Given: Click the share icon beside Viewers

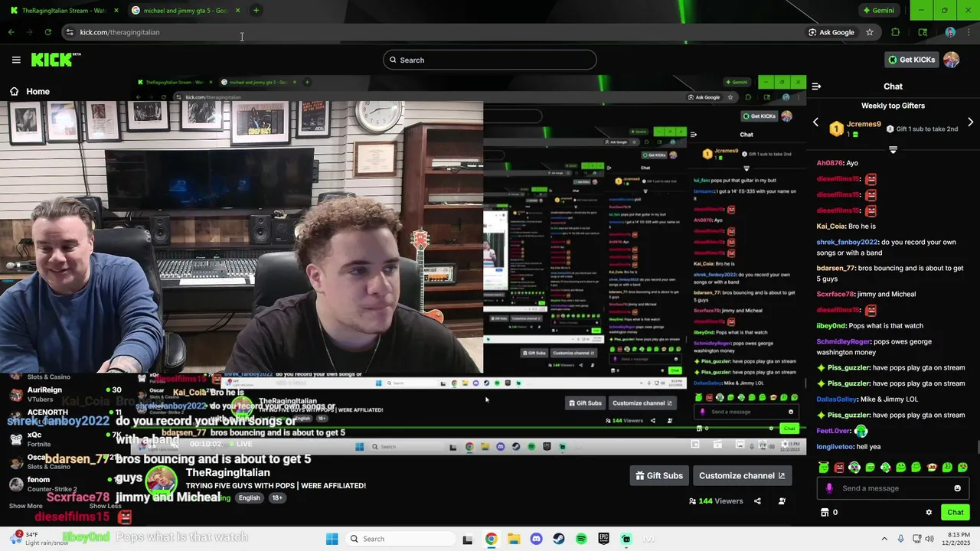Looking at the screenshot, I should [x=757, y=501].
